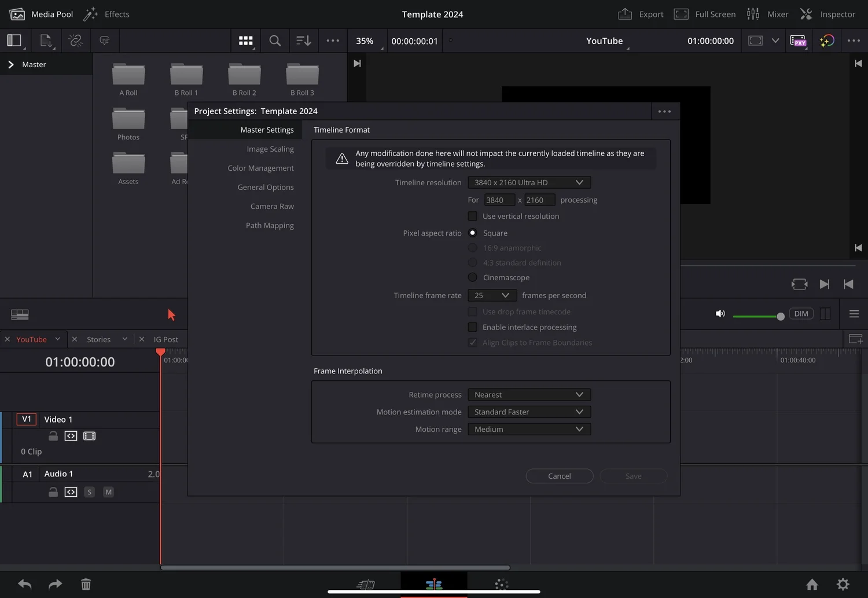Switch to the Cut page icon

point(365,584)
